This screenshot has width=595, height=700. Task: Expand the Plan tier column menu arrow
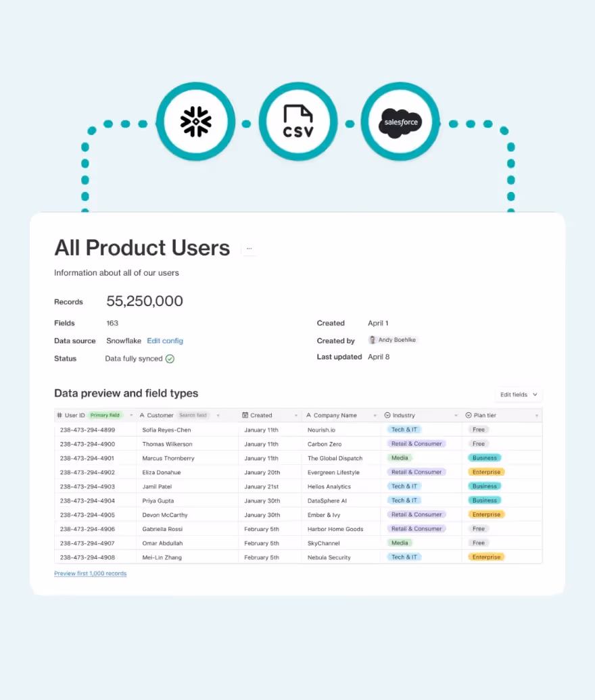(x=536, y=415)
